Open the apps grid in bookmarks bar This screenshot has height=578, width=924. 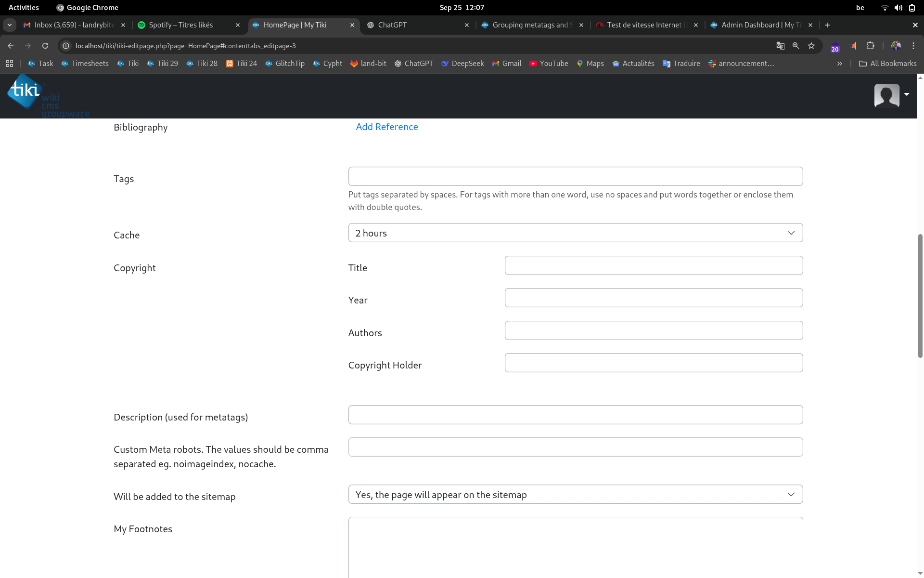pyautogui.click(x=10, y=64)
